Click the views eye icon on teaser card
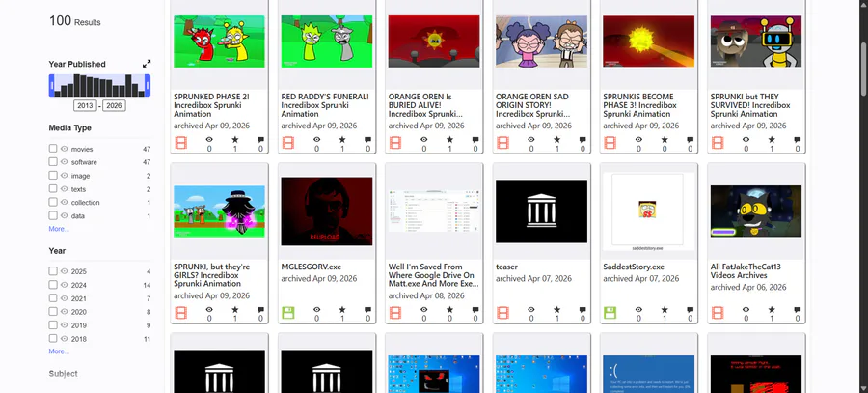 coord(531,309)
